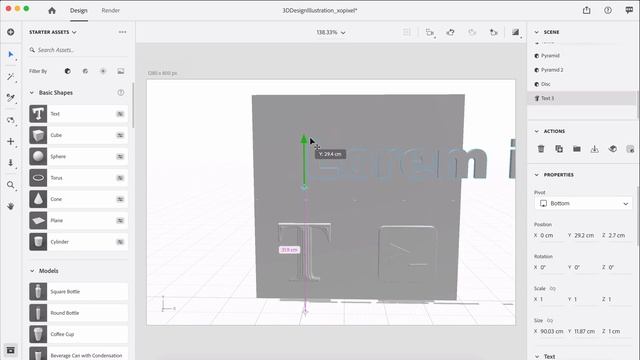The height and width of the screenshot is (360, 640).
Task: Select the Hand tool
Action: tap(11, 206)
